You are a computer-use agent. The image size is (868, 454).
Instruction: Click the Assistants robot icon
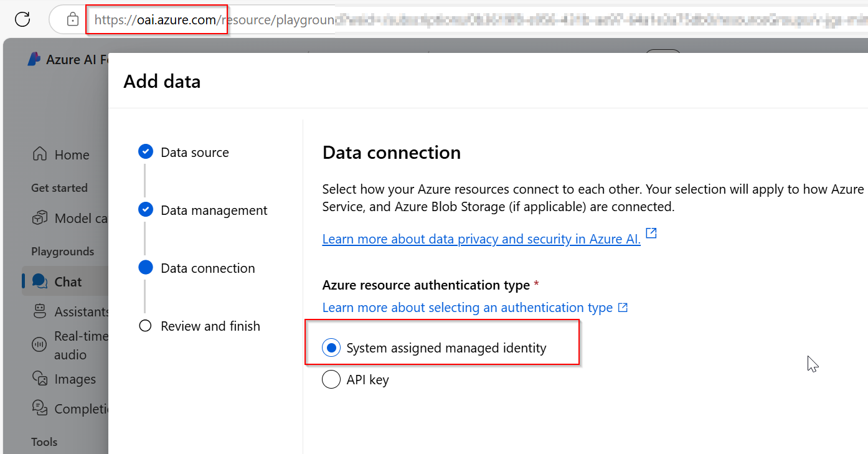coord(40,311)
